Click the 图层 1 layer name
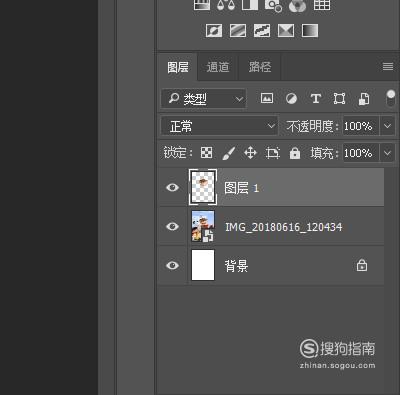400x395 pixels. pos(241,188)
